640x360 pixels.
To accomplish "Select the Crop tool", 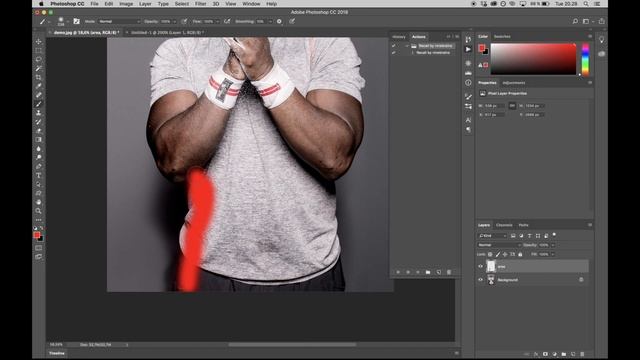I will click(38, 77).
